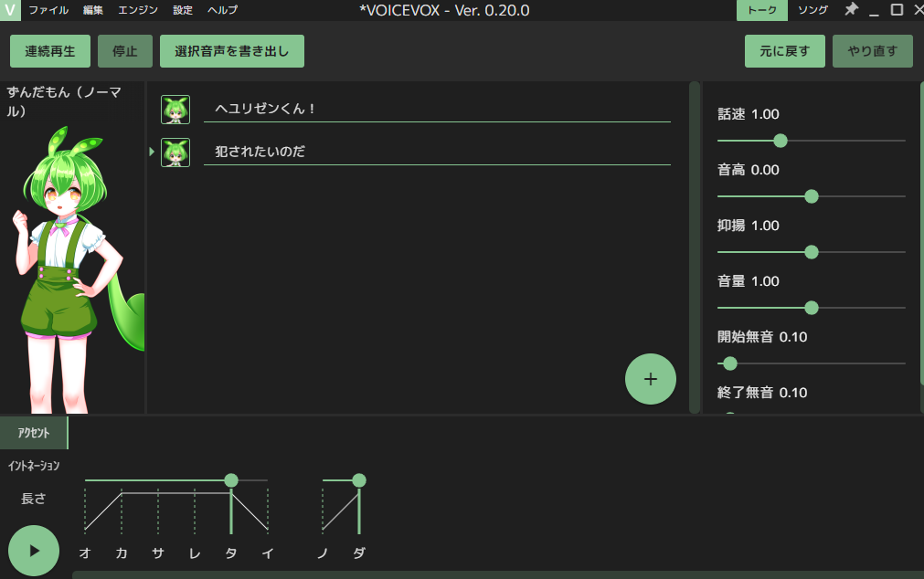This screenshot has height=579, width=924.
Task: Click accent slider handle above ノダ phrase
Action: [359, 480]
